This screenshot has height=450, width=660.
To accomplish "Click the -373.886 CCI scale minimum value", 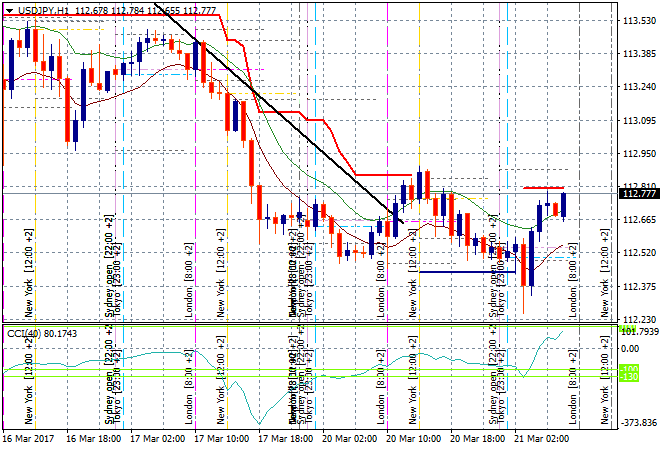I will click(x=637, y=422).
